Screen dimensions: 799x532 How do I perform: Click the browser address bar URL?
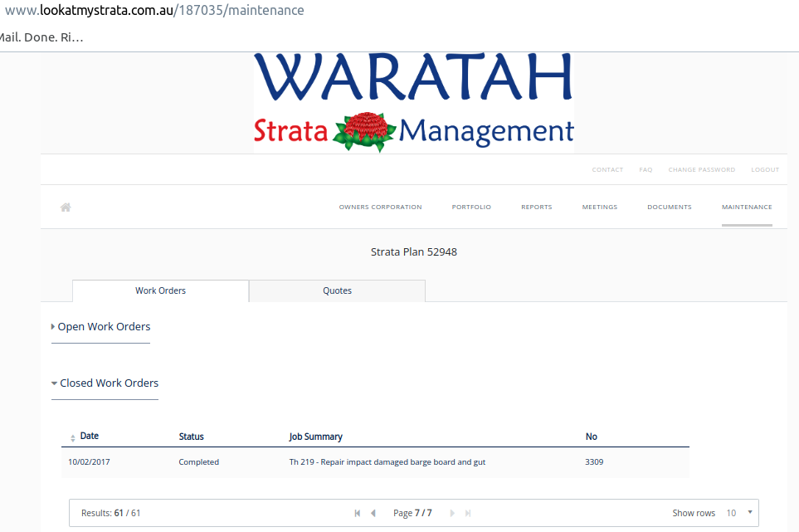click(154, 10)
